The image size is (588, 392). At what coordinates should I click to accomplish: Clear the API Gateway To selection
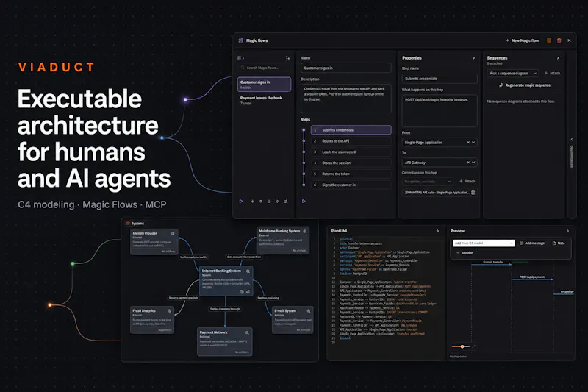pyautogui.click(x=468, y=163)
